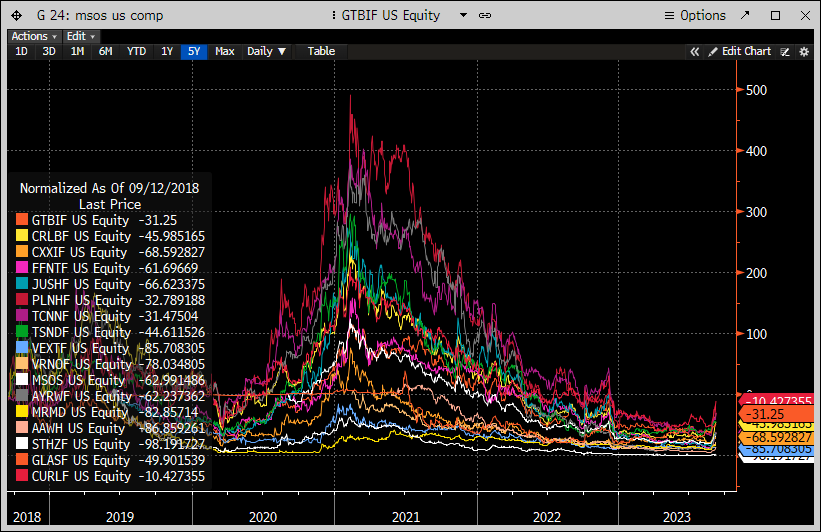Click the GTBIF US Equity color swatch
Image resolution: width=821 pixels, height=532 pixels.
(x=21, y=219)
